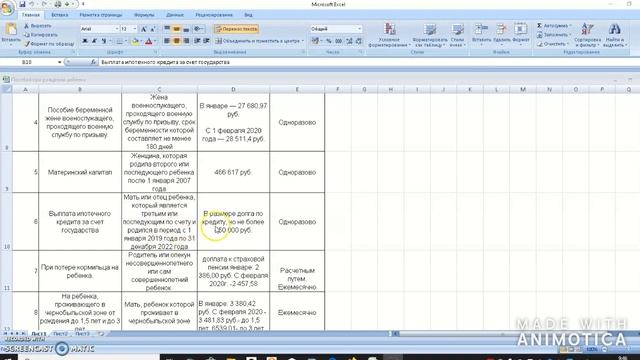Decrease decimal places
Viewport: 640px width, 360px height.
point(359,41)
